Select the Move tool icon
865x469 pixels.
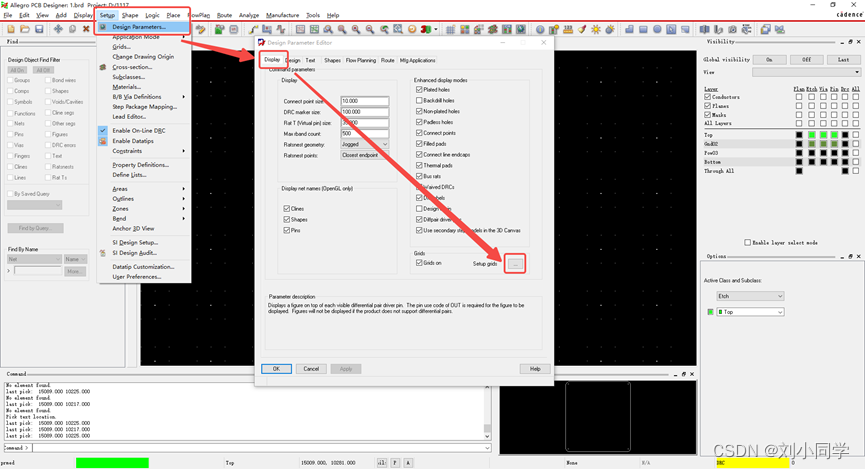tap(58, 29)
